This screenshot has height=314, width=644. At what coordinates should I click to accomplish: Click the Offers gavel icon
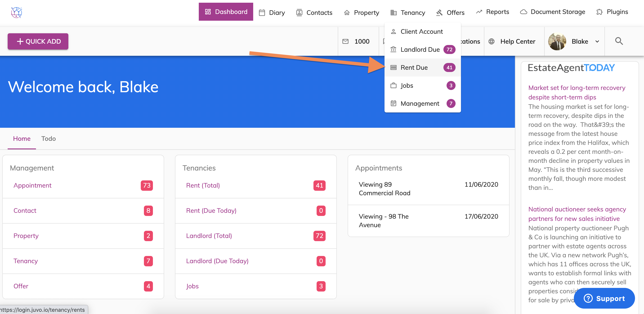click(x=439, y=13)
